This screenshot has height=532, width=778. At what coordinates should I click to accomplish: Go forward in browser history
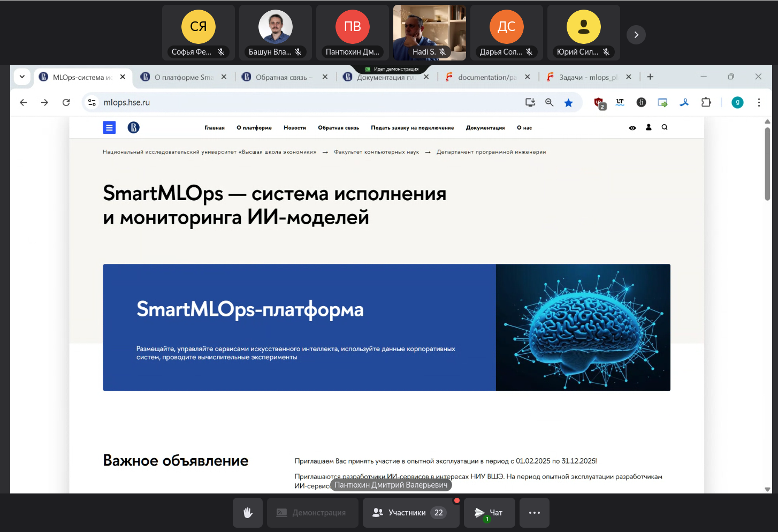pos(44,102)
